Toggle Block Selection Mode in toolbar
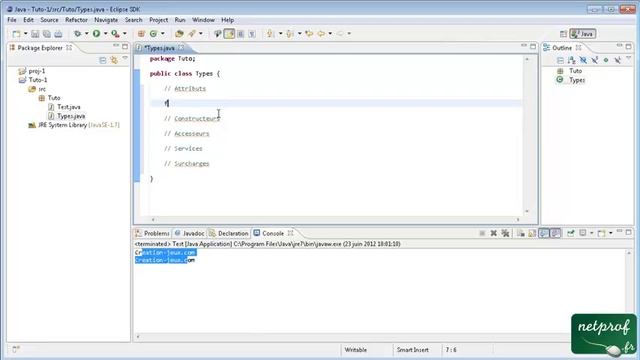The image size is (640, 360). (241, 34)
